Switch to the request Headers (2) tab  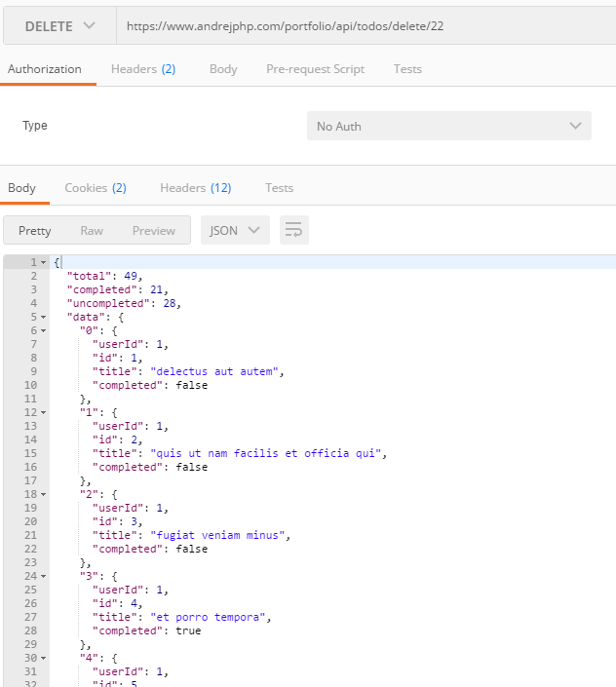pyautogui.click(x=143, y=69)
